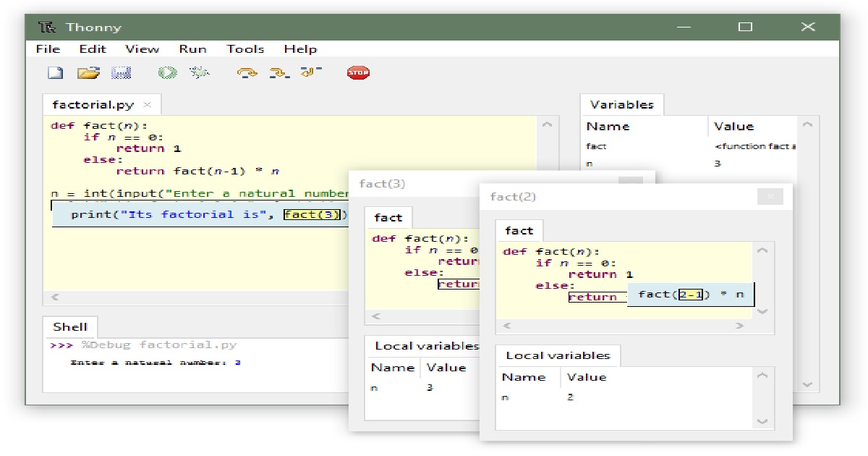
Task: Open the Tools menu
Action: tap(245, 48)
